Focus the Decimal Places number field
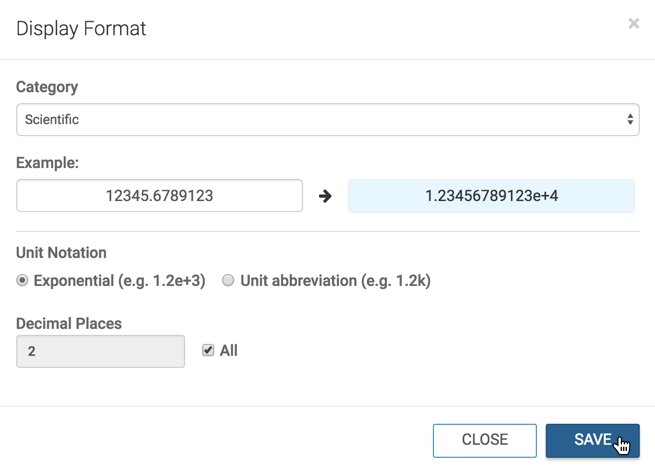Screen dimensions: 655x473 click(100, 351)
